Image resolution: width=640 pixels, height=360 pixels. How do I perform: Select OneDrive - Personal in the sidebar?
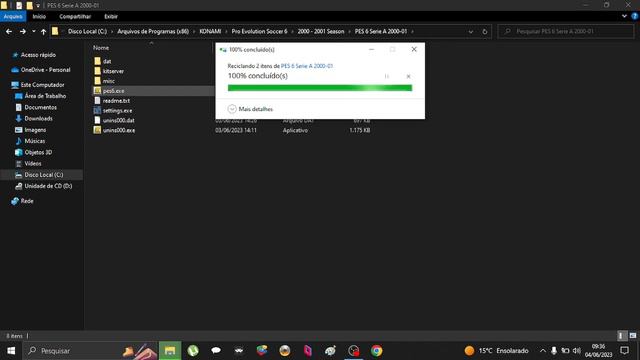[x=41, y=70]
